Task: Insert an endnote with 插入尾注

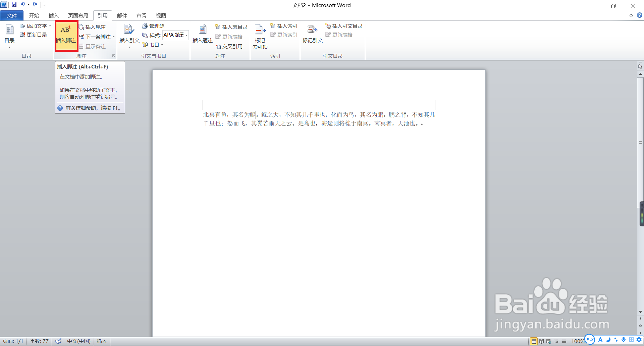Action: pos(93,27)
